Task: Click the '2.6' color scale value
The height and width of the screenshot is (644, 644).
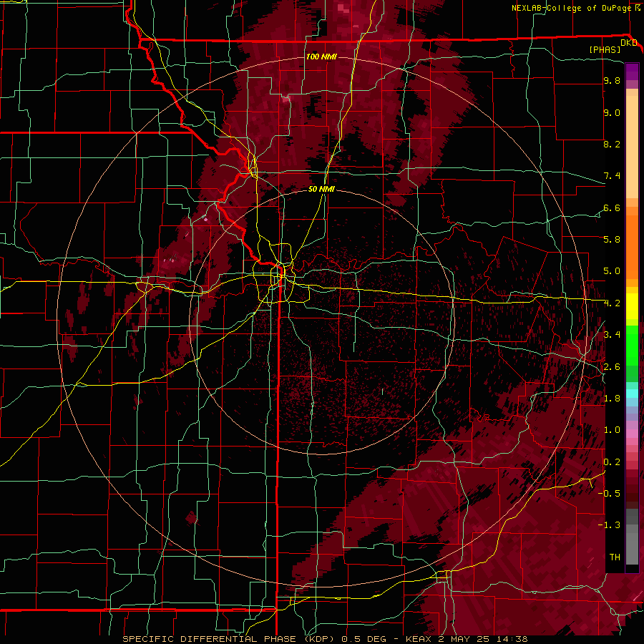Action: (x=612, y=366)
